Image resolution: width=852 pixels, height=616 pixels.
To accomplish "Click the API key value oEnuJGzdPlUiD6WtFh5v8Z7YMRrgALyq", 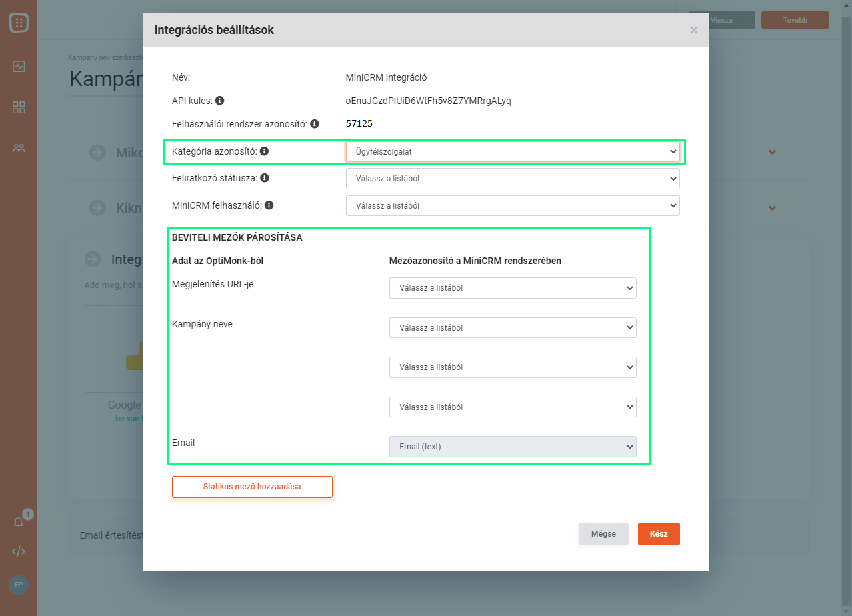I will [429, 101].
